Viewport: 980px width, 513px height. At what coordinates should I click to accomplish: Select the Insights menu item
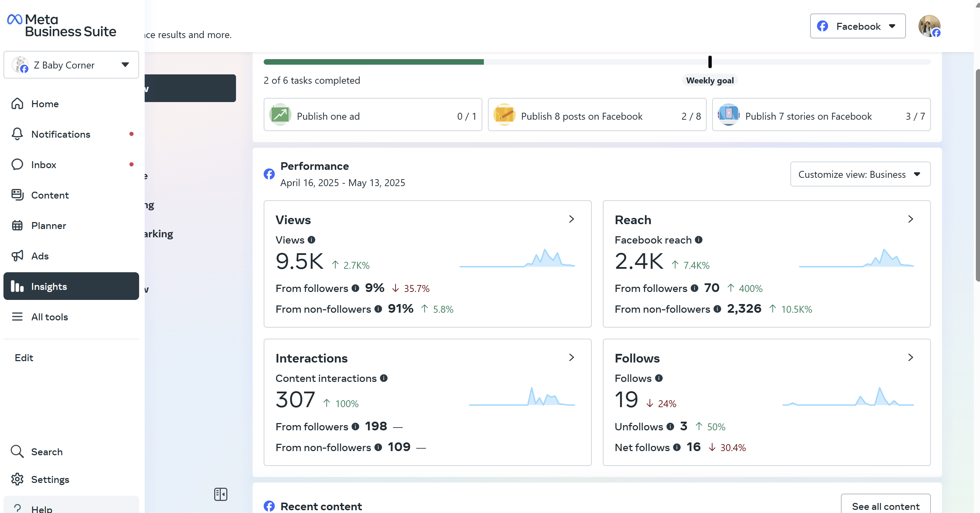(x=71, y=286)
